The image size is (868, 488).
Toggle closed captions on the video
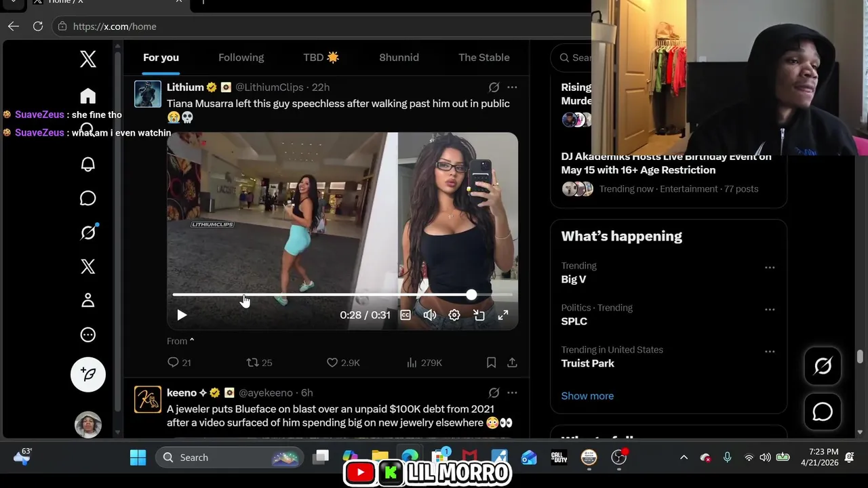click(x=406, y=315)
